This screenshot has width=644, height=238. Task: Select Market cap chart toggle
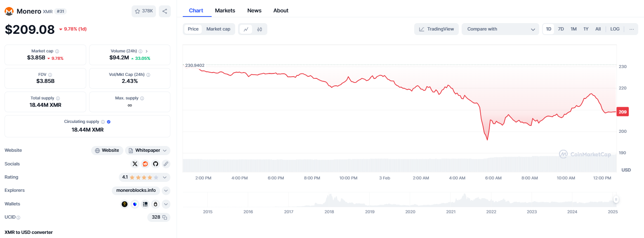(218, 29)
